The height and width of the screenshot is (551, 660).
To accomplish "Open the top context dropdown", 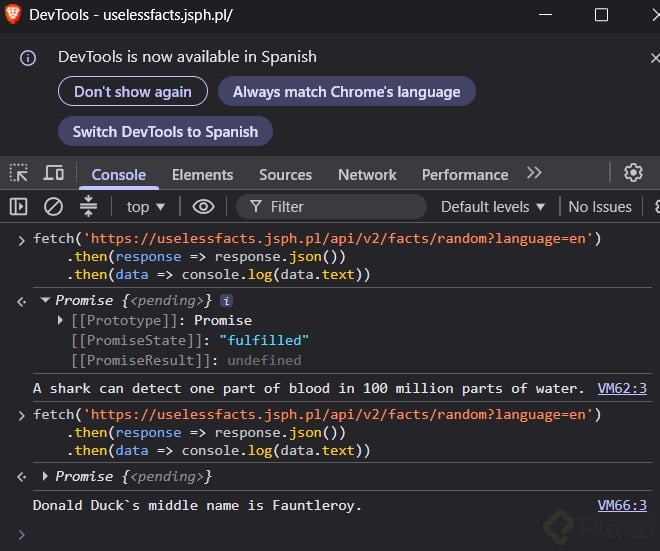I will 145,207.
